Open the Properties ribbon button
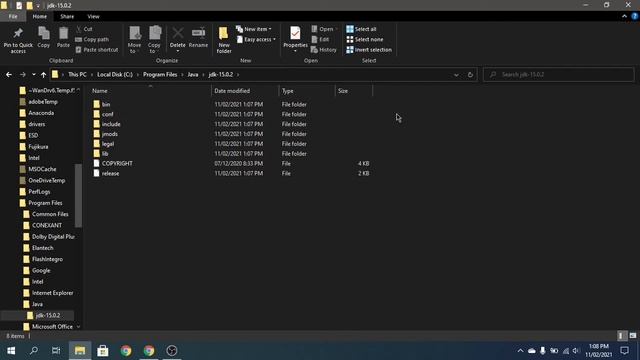The height and width of the screenshot is (360, 640). [295, 39]
